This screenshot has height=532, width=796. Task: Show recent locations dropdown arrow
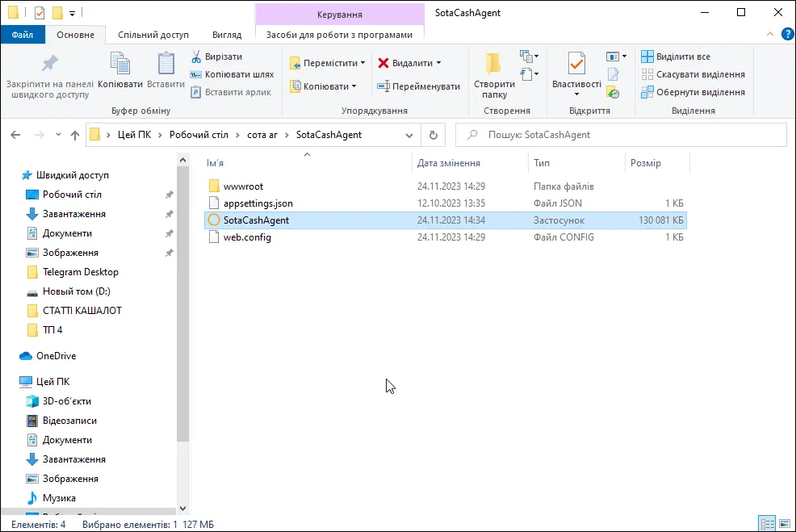click(x=58, y=135)
